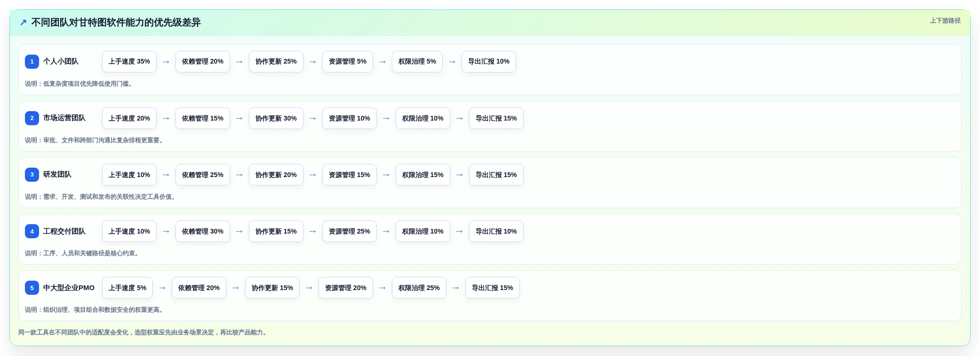Click the number 4 badge for 工程交付团队

pos(32,231)
